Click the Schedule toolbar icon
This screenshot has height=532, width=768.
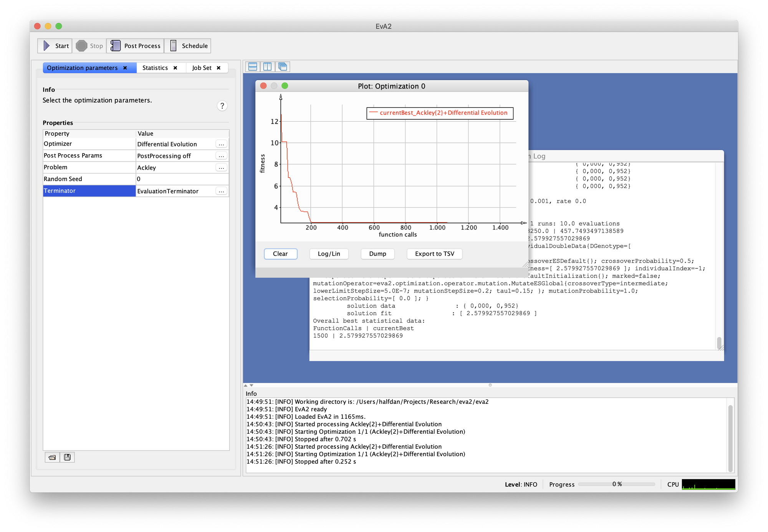174,46
